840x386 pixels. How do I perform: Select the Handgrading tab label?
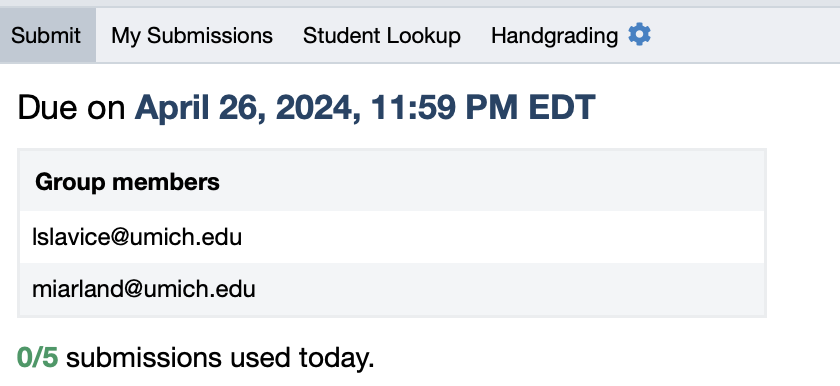[x=554, y=36]
